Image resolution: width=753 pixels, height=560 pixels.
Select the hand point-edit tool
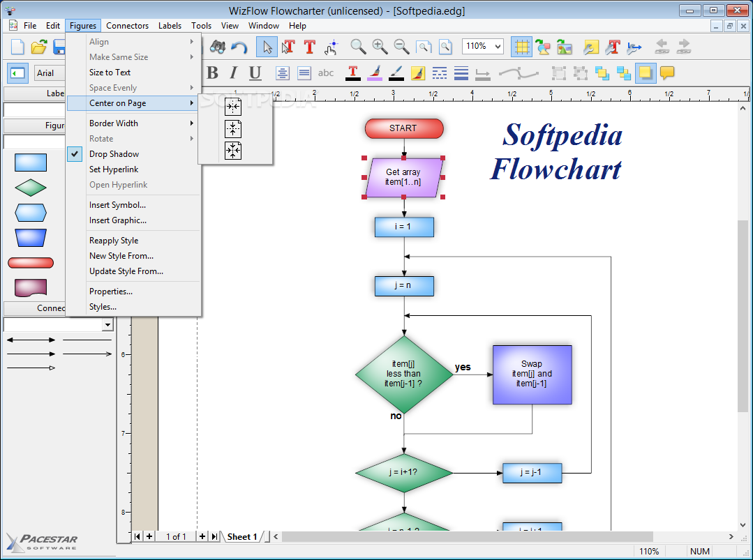point(331,47)
